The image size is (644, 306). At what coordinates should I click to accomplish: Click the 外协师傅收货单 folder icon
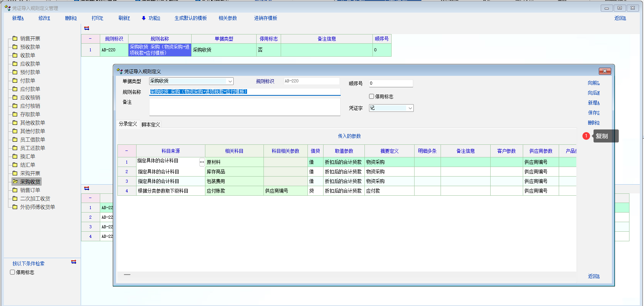(15, 207)
